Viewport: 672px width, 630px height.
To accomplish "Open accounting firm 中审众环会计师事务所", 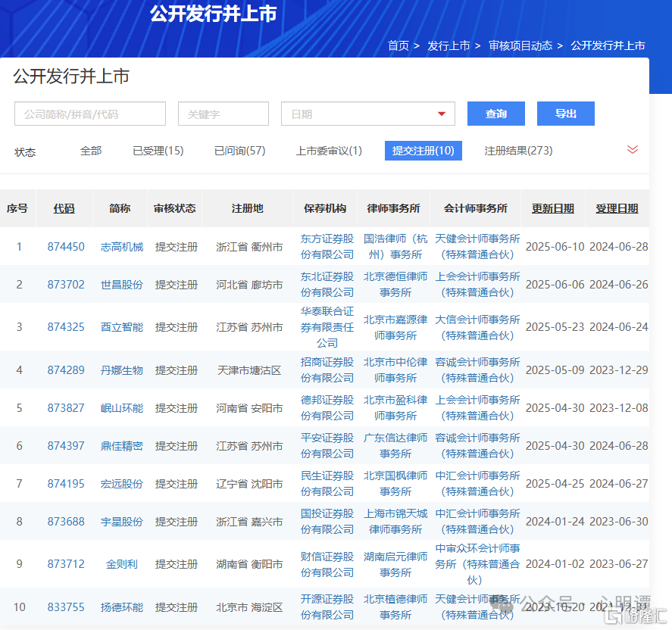I will (x=477, y=564).
